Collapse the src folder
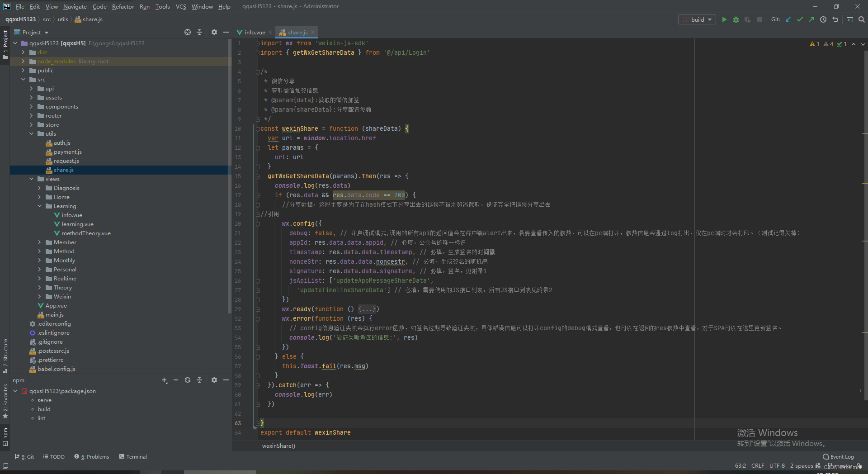Viewport: 868px width, 474px height. pos(23,79)
